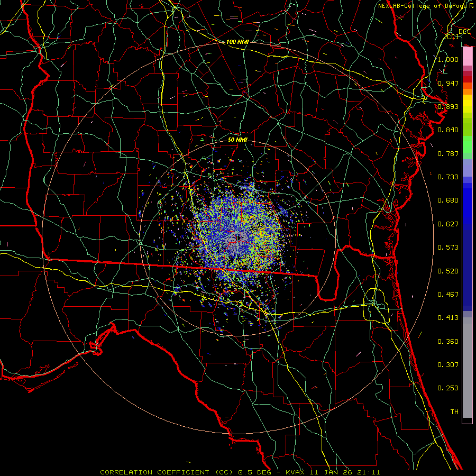Image resolution: width=476 pixels, height=476 pixels.
Task: Click the 0.627 legend value
Action: click(448, 224)
